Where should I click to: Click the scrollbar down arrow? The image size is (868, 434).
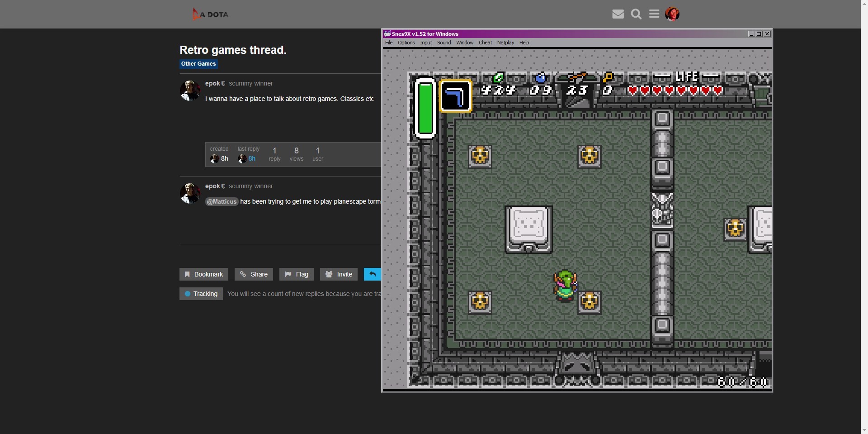point(864,430)
